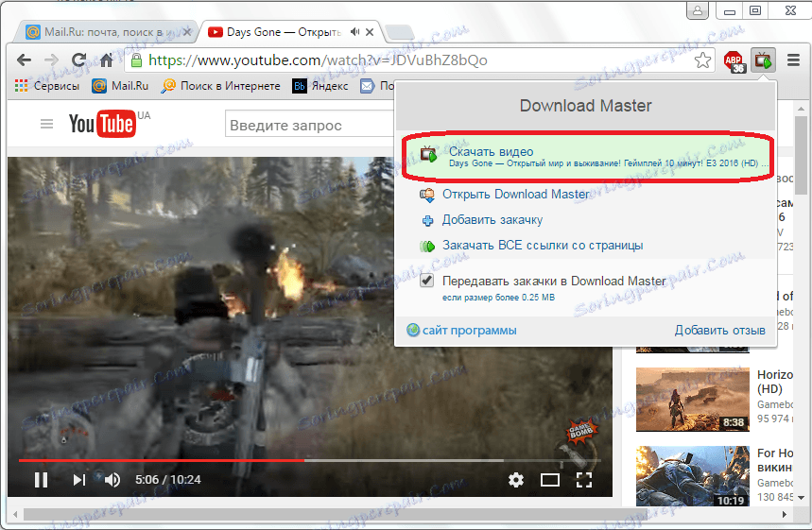Image resolution: width=812 pixels, height=530 pixels.
Task: Open the YouTube guide menu icon
Action: pyautogui.click(x=46, y=124)
